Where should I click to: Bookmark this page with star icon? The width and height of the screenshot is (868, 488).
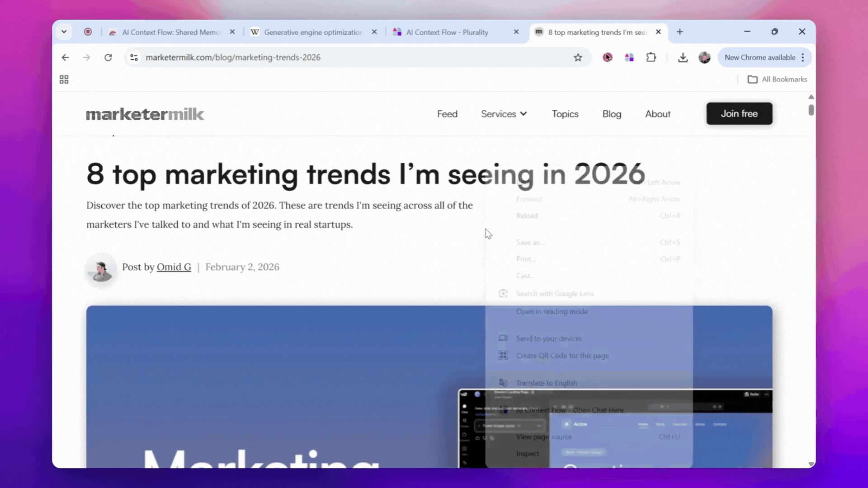pyautogui.click(x=578, y=57)
